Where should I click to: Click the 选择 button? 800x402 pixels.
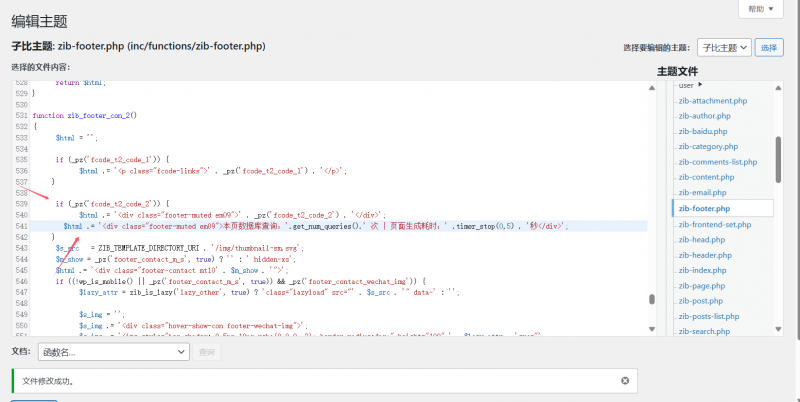coord(769,47)
